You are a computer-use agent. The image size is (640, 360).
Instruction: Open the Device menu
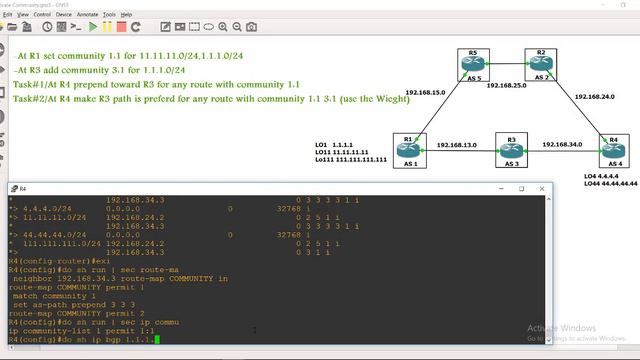[x=64, y=14]
